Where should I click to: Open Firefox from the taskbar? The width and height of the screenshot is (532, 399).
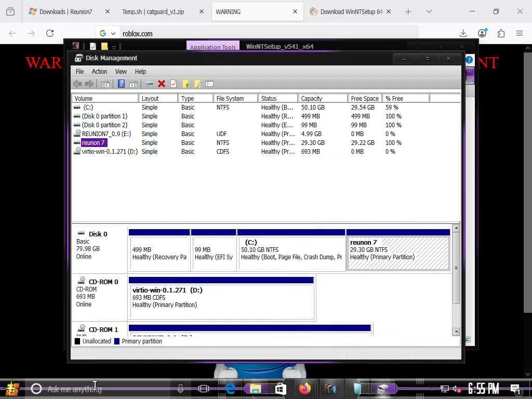[x=305, y=389]
